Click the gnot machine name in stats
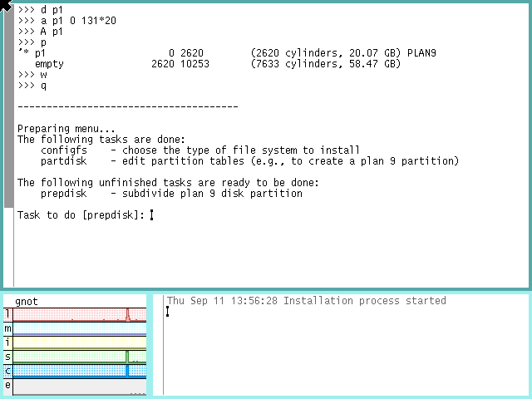532x399 pixels. pyautogui.click(x=27, y=301)
